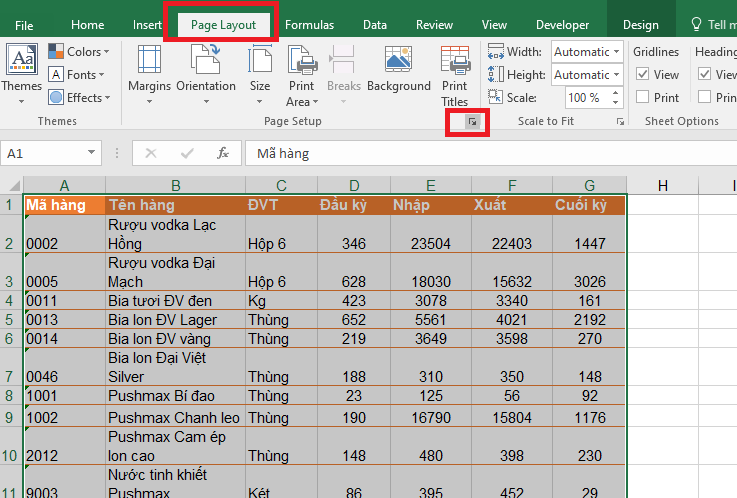This screenshot has height=498, width=737.
Task: Open the Page Setup dialog launcher
Action: (473, 121)
